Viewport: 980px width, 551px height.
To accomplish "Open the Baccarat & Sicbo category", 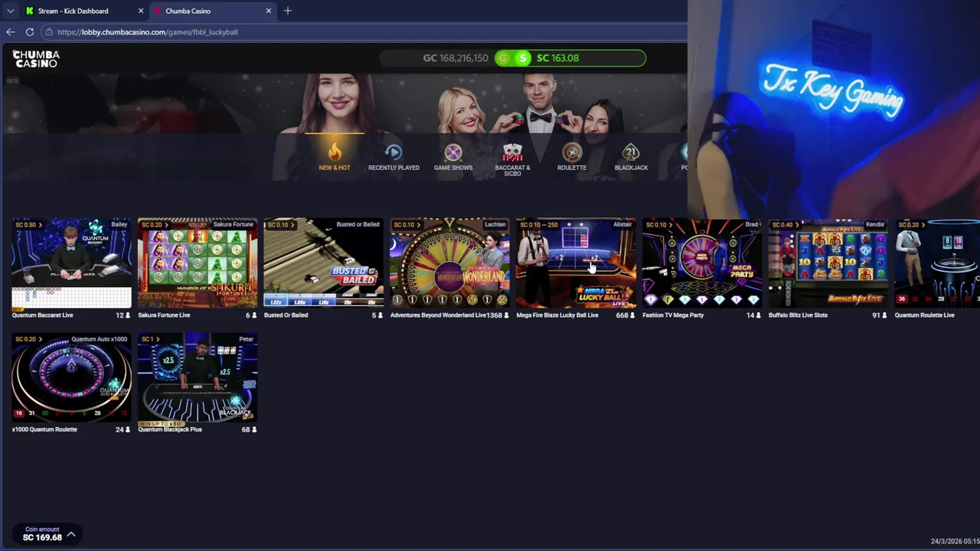I will pos(512,159).
